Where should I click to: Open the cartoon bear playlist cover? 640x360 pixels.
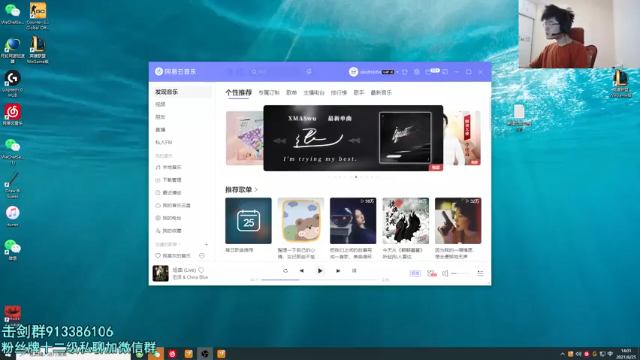[301, 221]
